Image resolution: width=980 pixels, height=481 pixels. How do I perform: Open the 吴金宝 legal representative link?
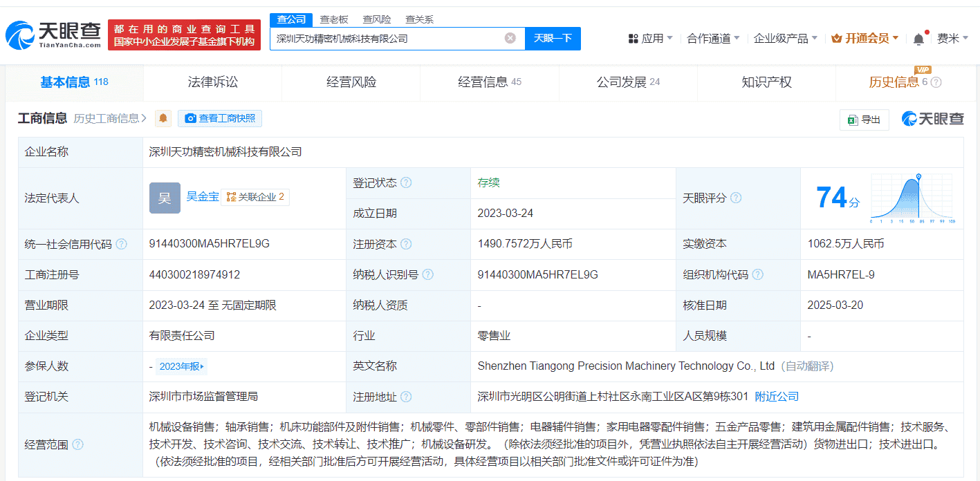point(203,197)
